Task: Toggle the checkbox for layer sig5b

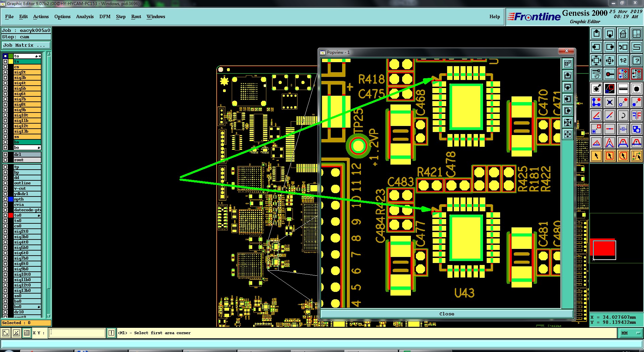Action: [x=5, y=88]
